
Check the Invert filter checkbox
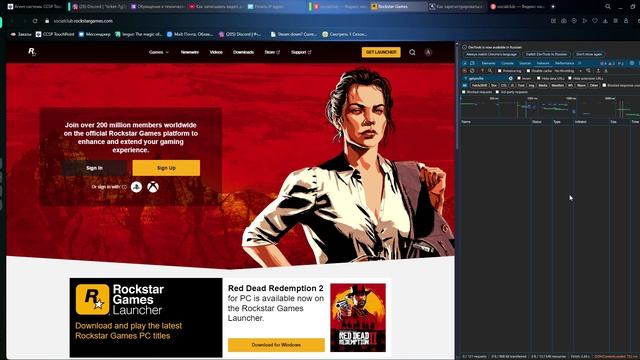pyautogui.click(x=519, y=78)
